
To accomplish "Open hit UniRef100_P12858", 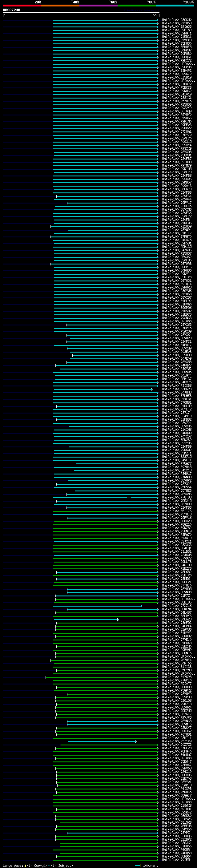I will coord(177,23).
